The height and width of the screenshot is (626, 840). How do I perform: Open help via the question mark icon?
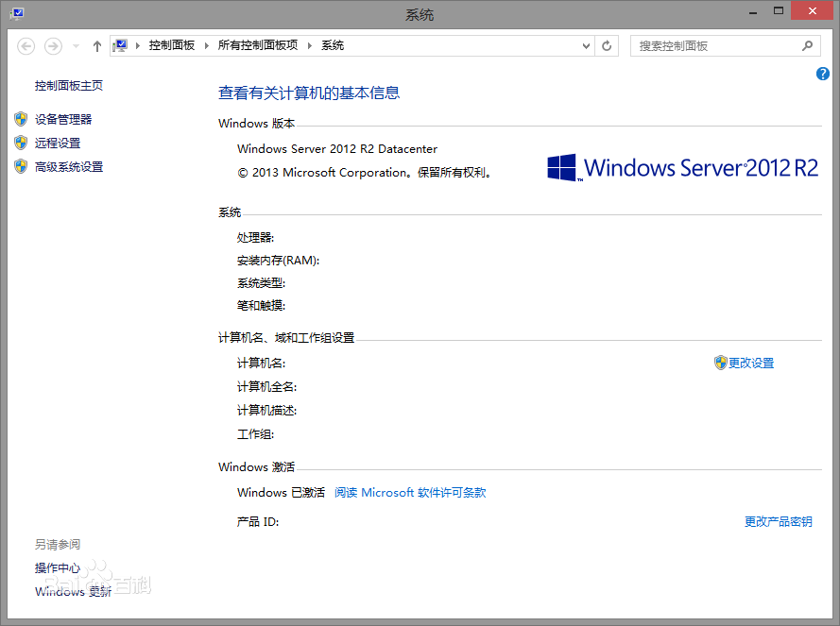coord(823,74)
